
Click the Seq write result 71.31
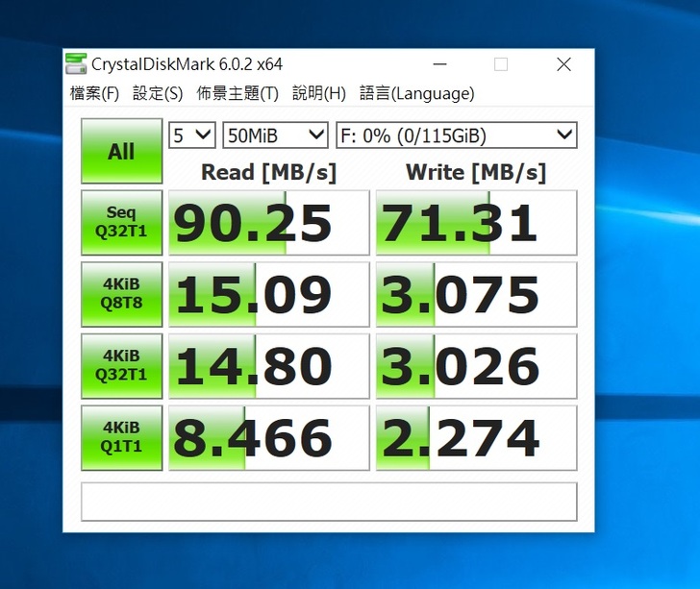click(x=476, y=223)
